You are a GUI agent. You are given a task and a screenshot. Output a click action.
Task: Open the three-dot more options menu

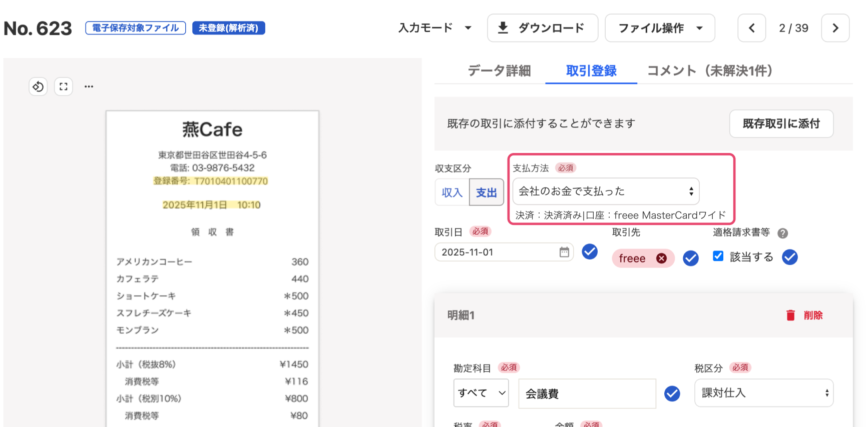pos(89,86)
